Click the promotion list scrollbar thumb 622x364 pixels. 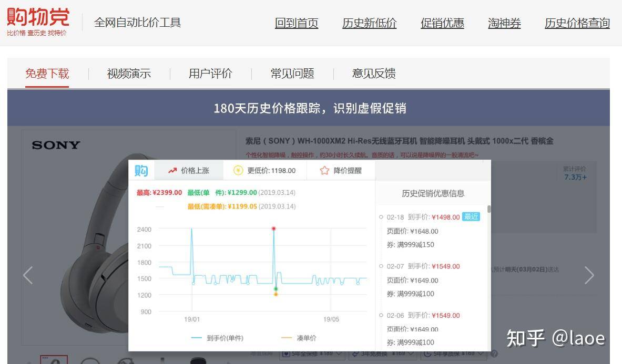[489, 209]
